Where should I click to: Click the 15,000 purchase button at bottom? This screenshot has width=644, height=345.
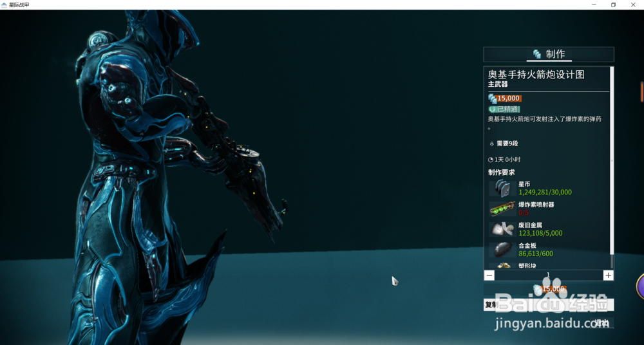549,290
